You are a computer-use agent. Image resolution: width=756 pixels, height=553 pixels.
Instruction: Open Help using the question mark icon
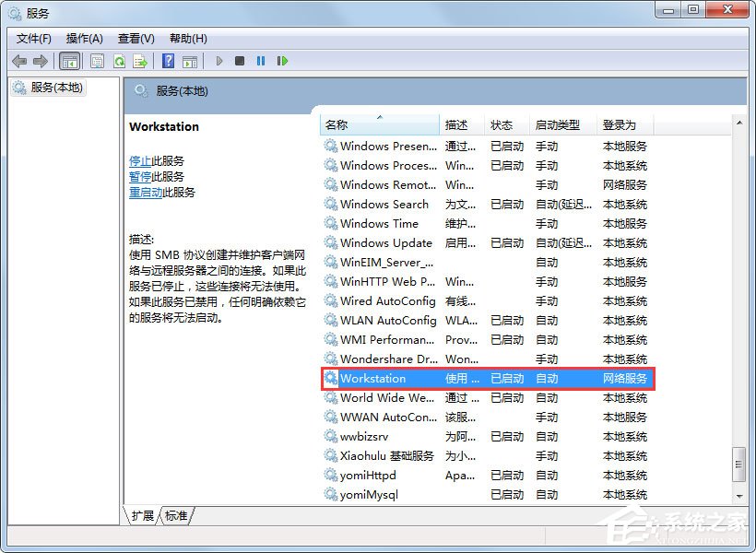[x=169, y=61]
